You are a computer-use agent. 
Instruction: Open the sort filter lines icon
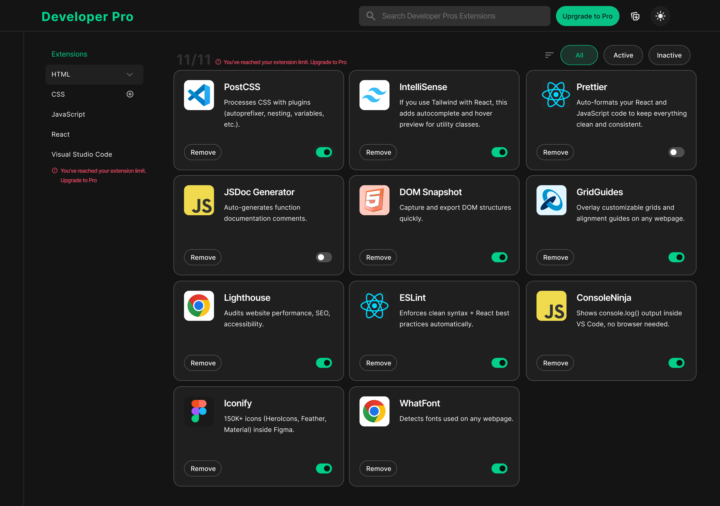[x=549, y=55]
